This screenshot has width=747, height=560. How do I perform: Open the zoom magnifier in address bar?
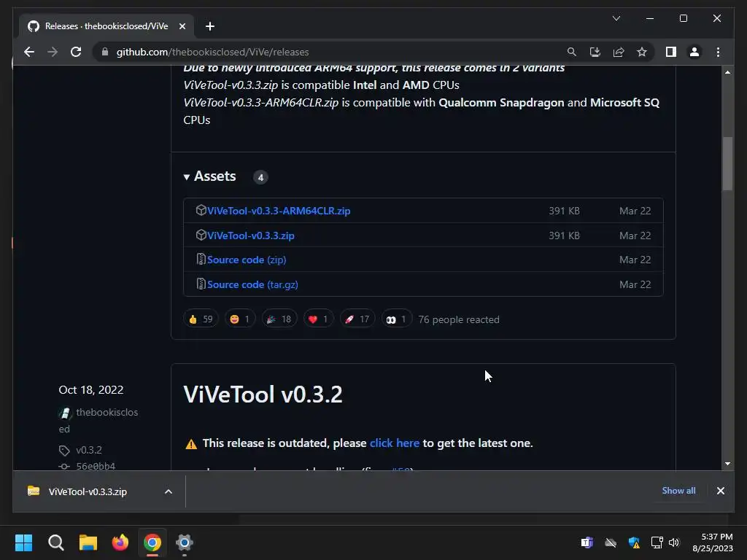click(x=572, y=52)
